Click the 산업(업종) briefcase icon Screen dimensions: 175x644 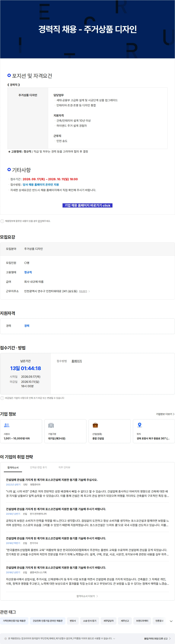pos(95,425)
